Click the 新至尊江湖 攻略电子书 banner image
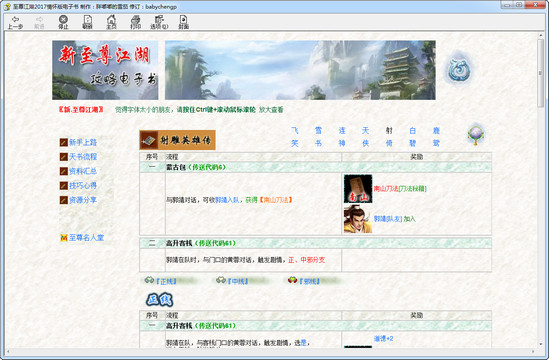The height and width of the screenshot is (360, 549). (105, 70)
